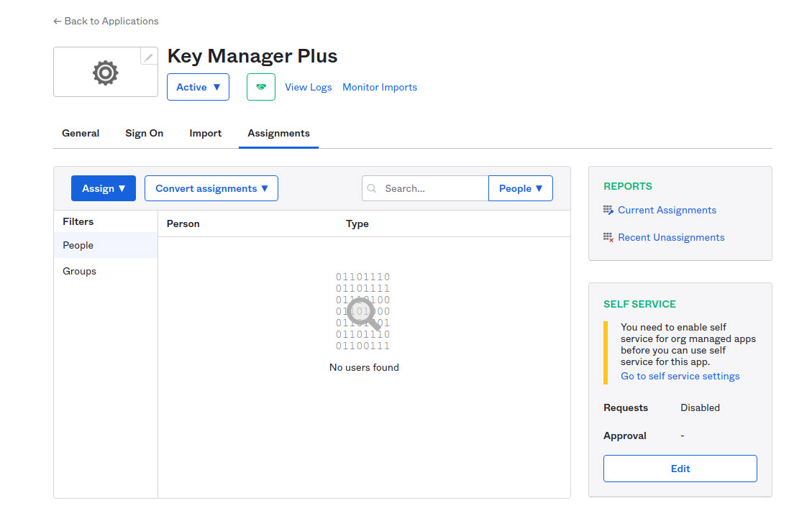Follow Go to self service settings link
The width and height of the screenshot is (812, 521).
(680, 376)
